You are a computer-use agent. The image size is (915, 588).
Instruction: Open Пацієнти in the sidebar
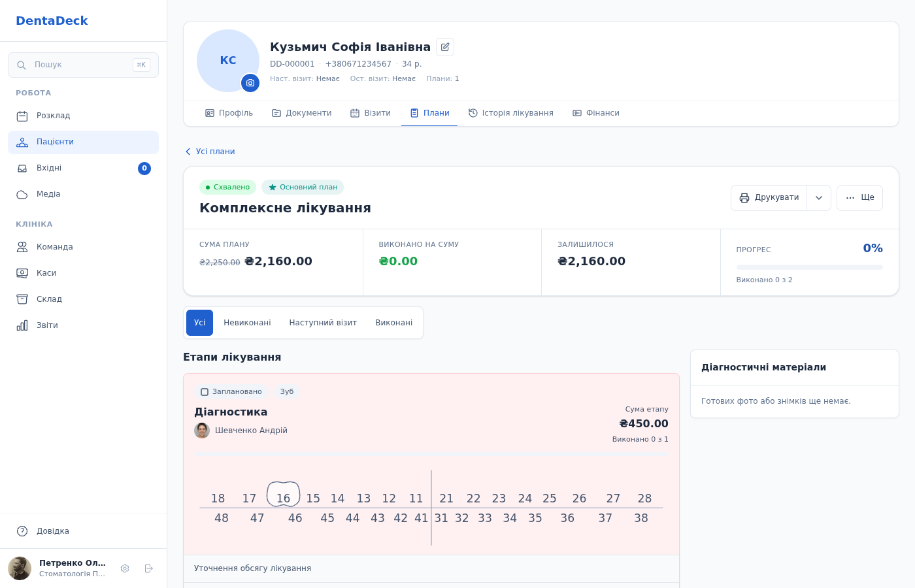click(x=83, y=142)
